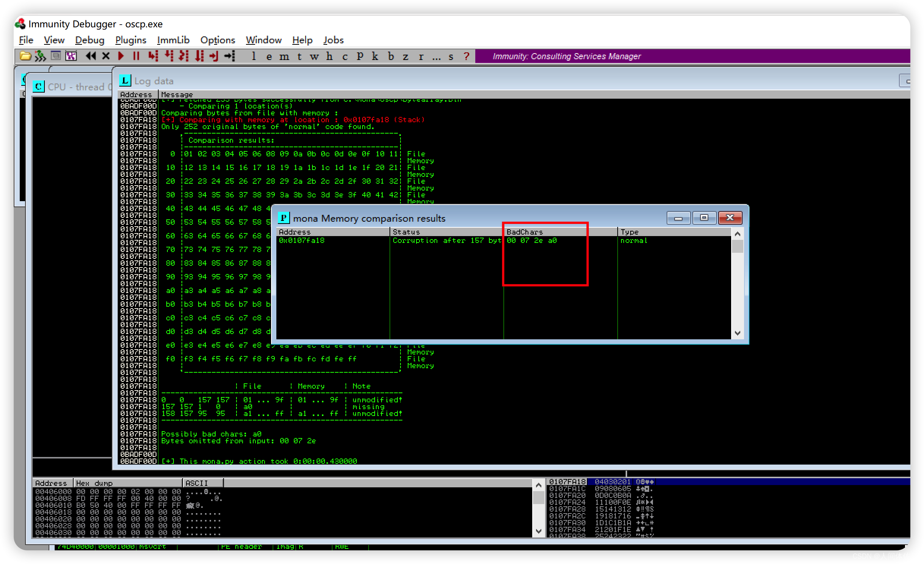Click the Status column header in mona results
Image resolution: width=924 pixels, height=564 pixels.
coord(406,232)
